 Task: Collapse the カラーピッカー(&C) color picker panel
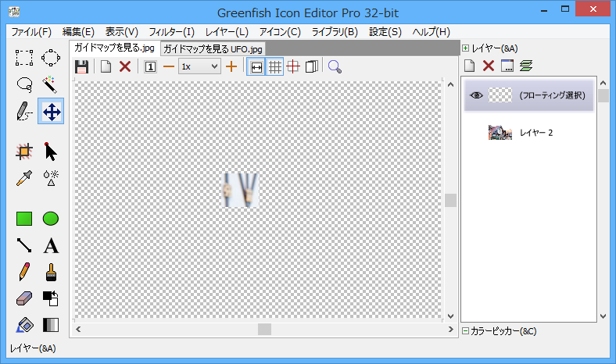466,331
